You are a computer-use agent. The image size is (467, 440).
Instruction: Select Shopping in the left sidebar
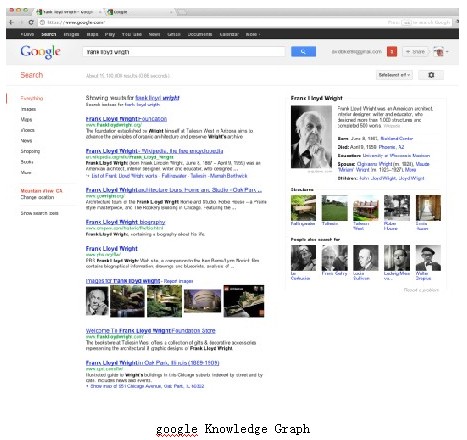[30, 151]
